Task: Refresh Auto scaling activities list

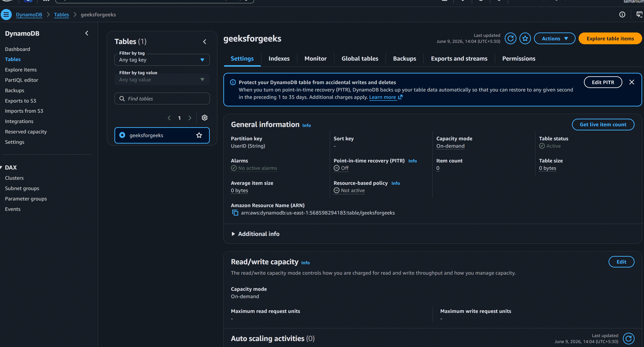Action: [628, 338]
